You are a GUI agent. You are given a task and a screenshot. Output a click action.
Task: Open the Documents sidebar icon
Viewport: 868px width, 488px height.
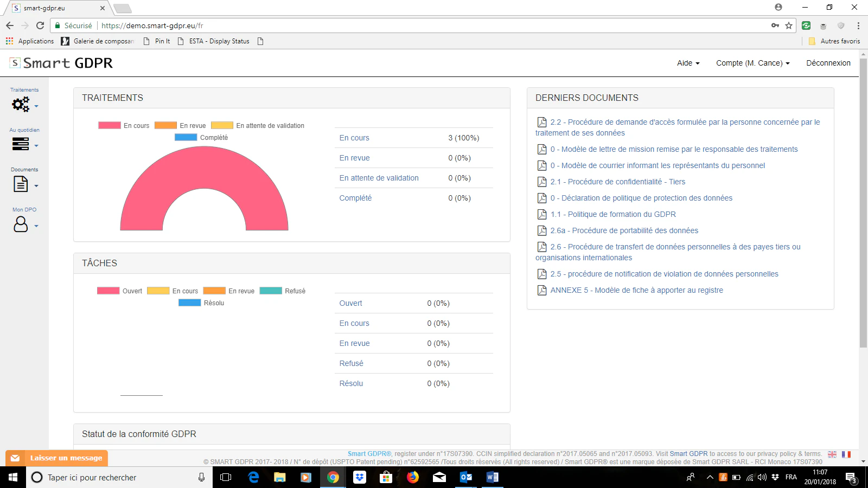pyautogui.click(x=21, y=184)
